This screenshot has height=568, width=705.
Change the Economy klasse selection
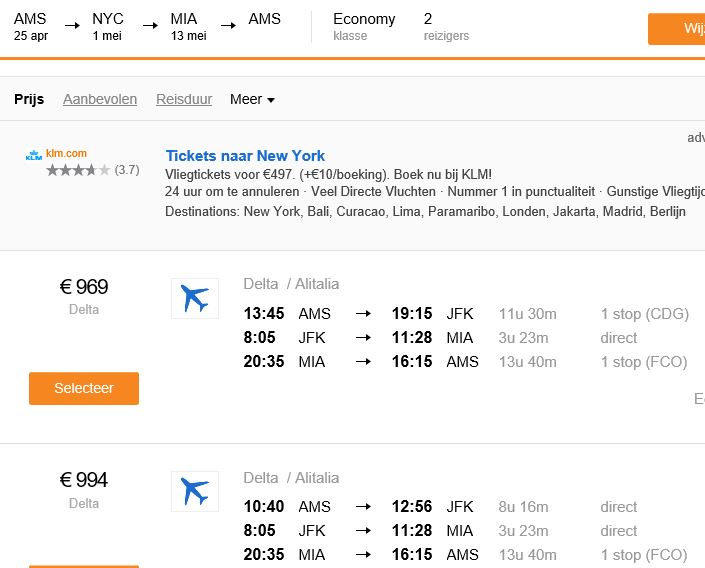coord(364,26)
